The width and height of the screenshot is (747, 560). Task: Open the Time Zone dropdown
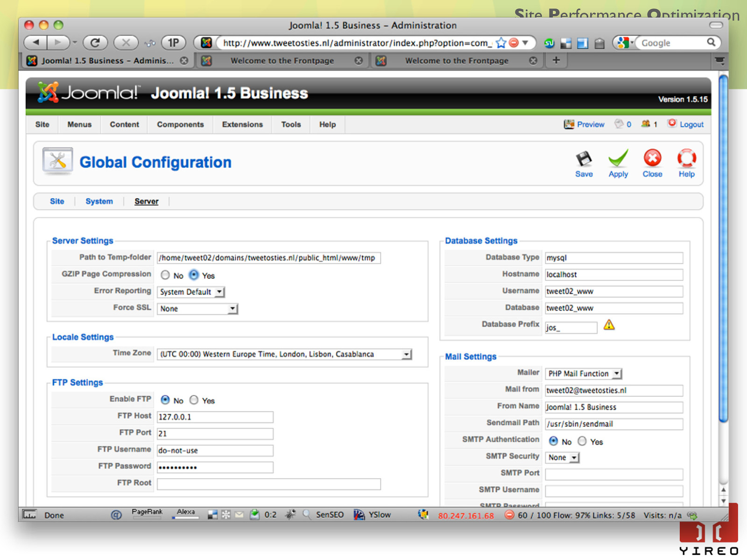click(x=284, y=354)
